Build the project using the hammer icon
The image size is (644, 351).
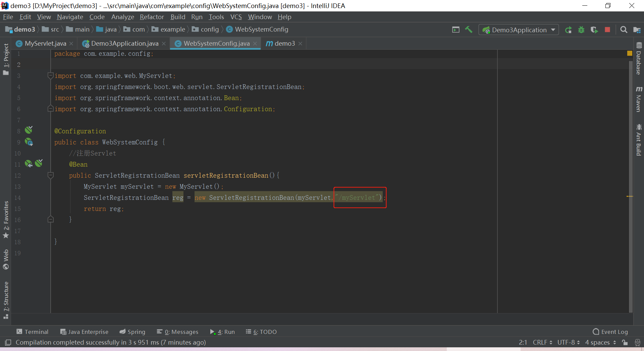coord(469,30)
